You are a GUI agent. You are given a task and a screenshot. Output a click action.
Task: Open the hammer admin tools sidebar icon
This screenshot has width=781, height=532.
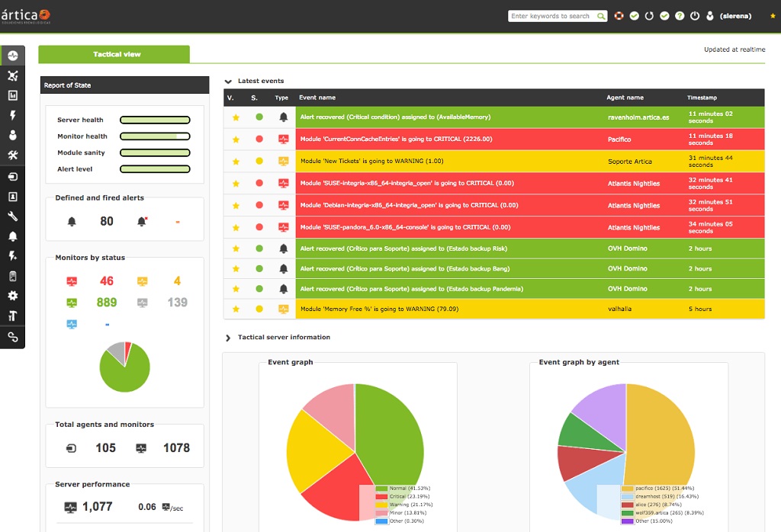pyautogui.click(x=13, y=316)
